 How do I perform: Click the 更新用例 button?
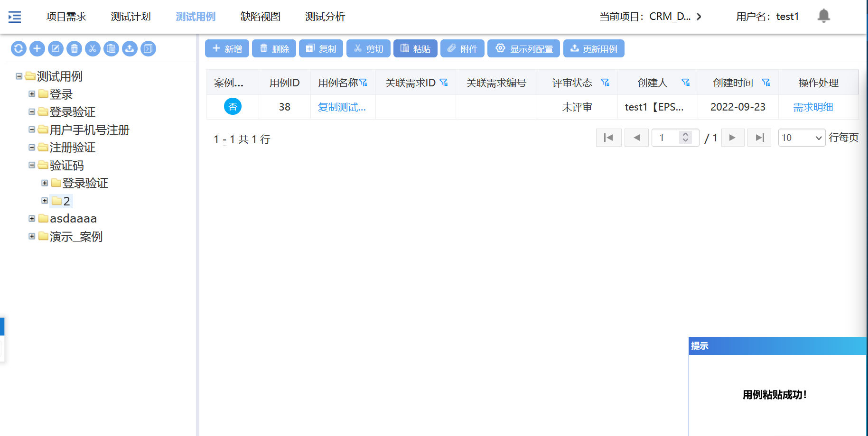pos(593,48)
